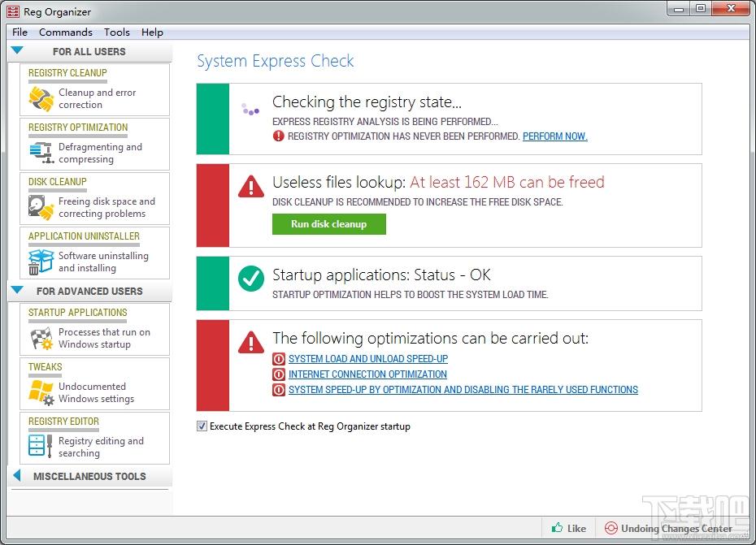The height and width of the screenshot is (545, 756).
Task: Click System Load and Unload Speed-Up link
Action: pyautogui.click(x=367, y=359)
